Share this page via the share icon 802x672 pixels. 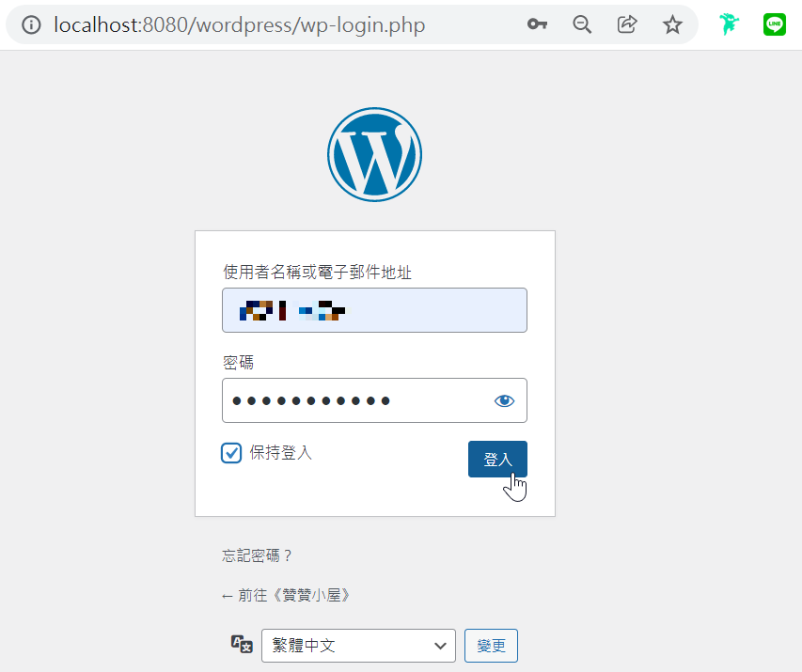tap(627, 24)
